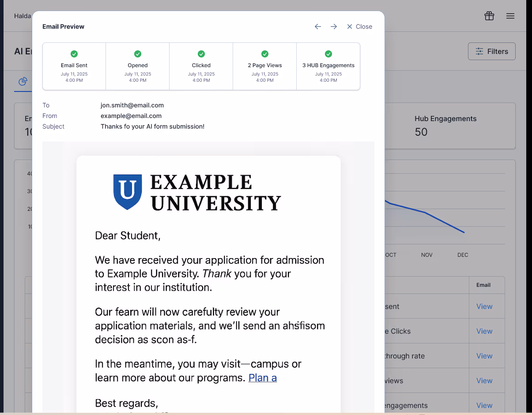The height and width of the screenshot is (415, 532).
Task: Close the Email Preview dialog
Action: click(359, 27)
